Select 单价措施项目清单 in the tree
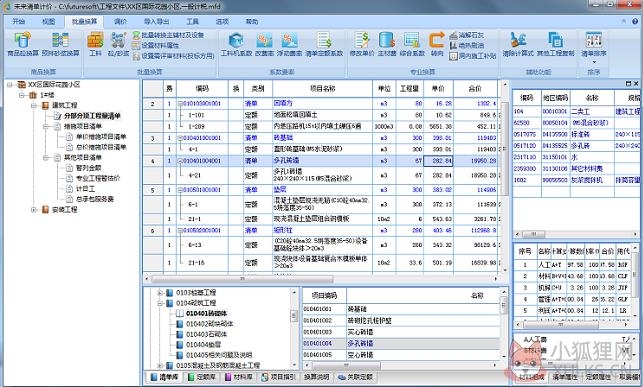 coord(101,137)
